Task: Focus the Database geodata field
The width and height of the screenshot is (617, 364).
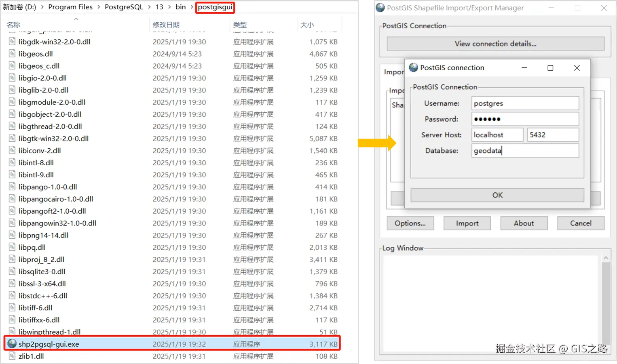Action: (x=525, y=151)
